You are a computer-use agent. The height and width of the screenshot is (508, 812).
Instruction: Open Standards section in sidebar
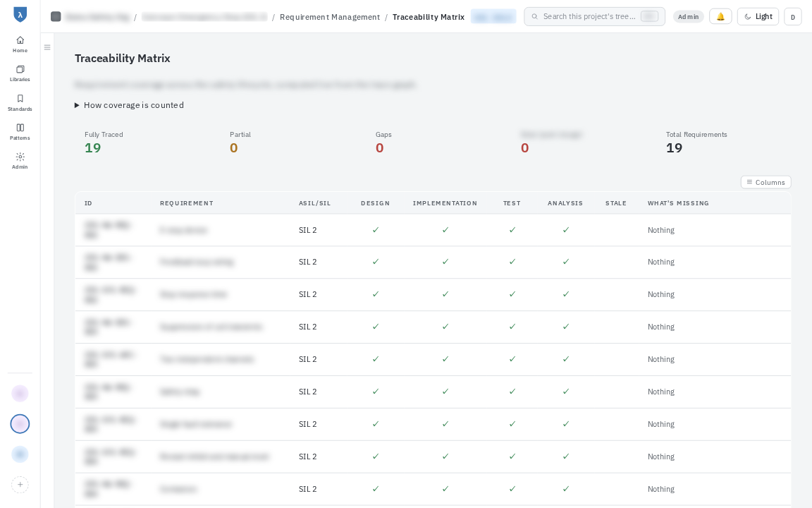point(20,102)
